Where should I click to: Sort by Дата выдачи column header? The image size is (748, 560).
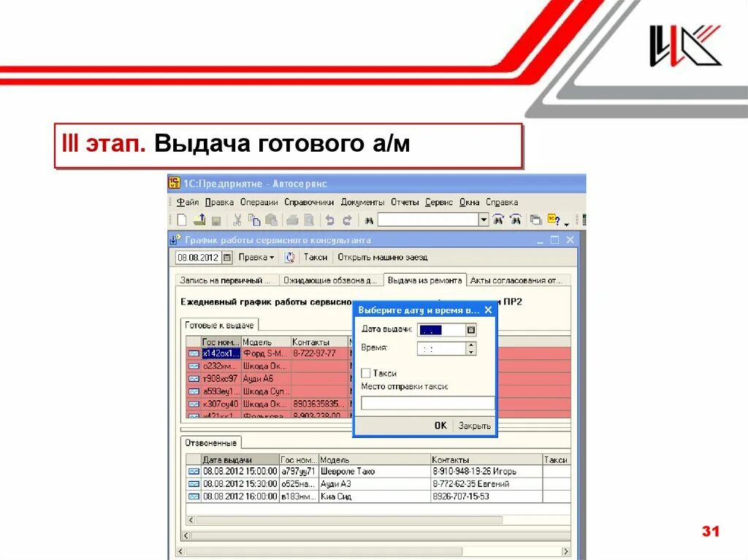click(240, 460)
